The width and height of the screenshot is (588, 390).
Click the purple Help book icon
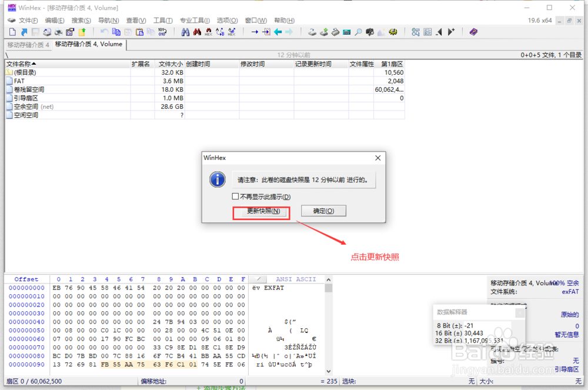[x=473, y=32]
